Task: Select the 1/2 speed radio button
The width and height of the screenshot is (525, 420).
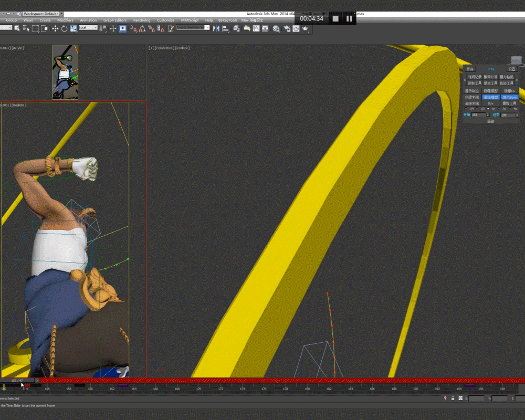Action: coord(477,109)
